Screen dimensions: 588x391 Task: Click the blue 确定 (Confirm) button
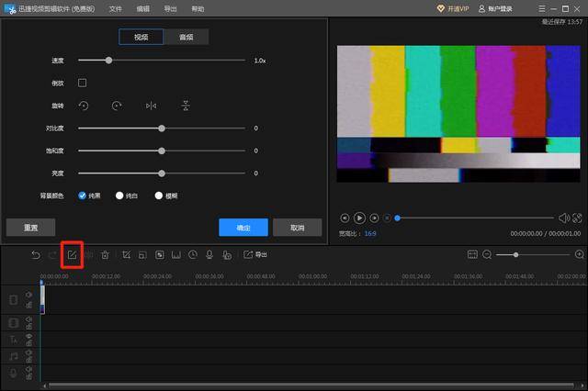point(243,228)
